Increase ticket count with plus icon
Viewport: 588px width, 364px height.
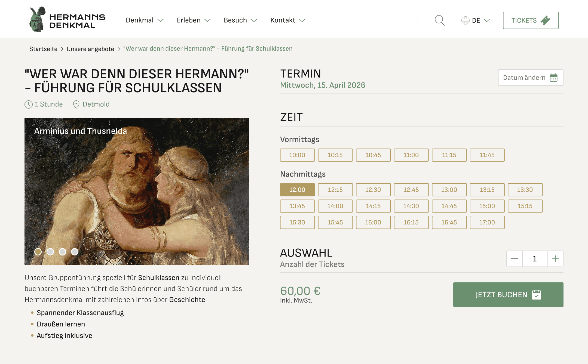tap(555, 259)
